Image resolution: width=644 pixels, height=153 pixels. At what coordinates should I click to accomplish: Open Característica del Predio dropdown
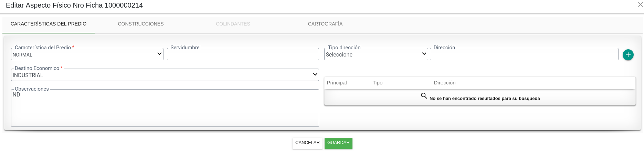click(x=87, y=54)
